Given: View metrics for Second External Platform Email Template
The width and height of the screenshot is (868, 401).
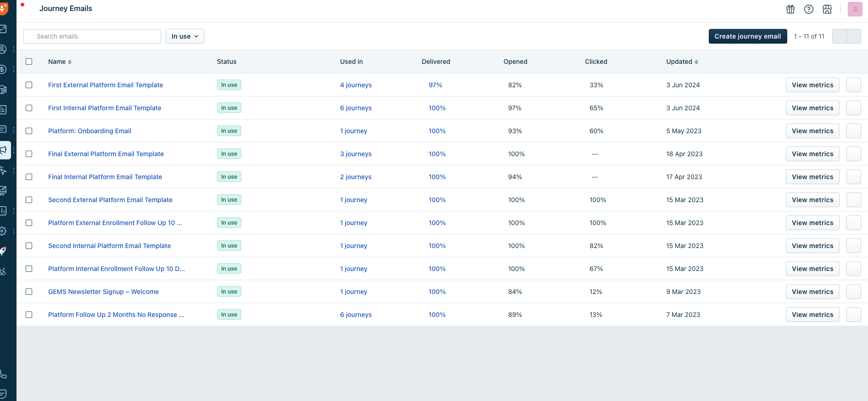Looking at the screenshot, I should [812, 200].
